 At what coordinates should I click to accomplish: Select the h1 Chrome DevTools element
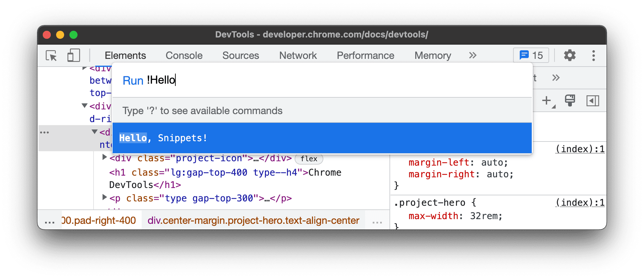pos(225,173)
